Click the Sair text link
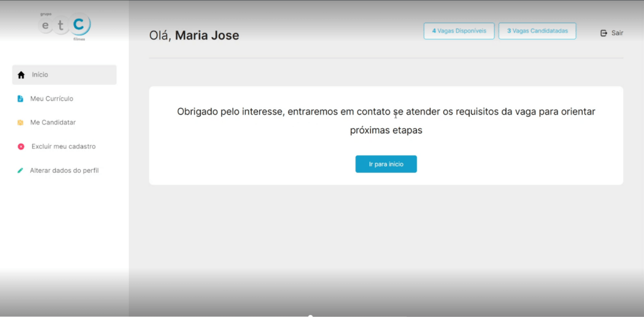Viewport: 644px width, 317px height. pos(617,33)
